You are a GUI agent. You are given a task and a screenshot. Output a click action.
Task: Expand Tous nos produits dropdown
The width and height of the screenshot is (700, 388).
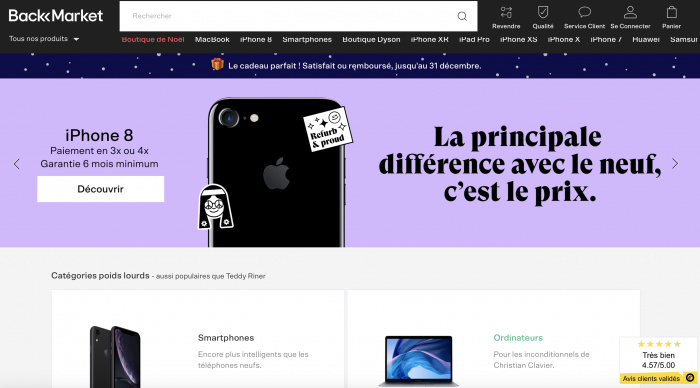(x=44, y=39)
